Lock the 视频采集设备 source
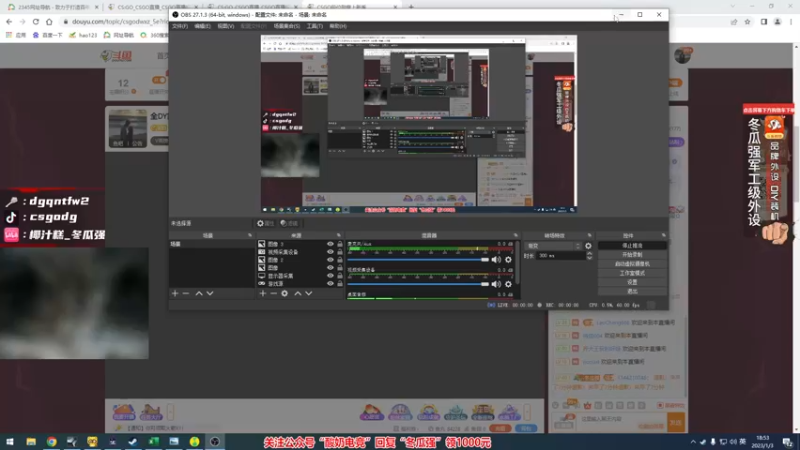 click(340, 252)
